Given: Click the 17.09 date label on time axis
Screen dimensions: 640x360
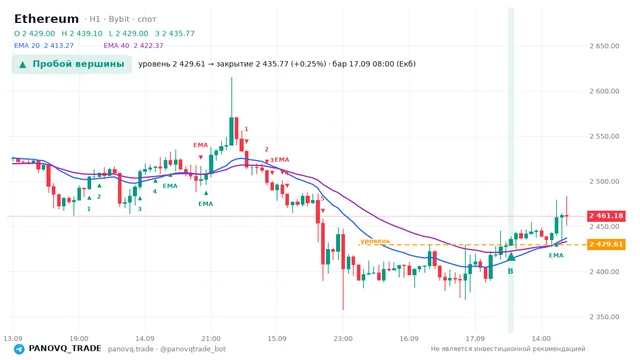Looking at the screenshot, I should (x=475, y=338).
